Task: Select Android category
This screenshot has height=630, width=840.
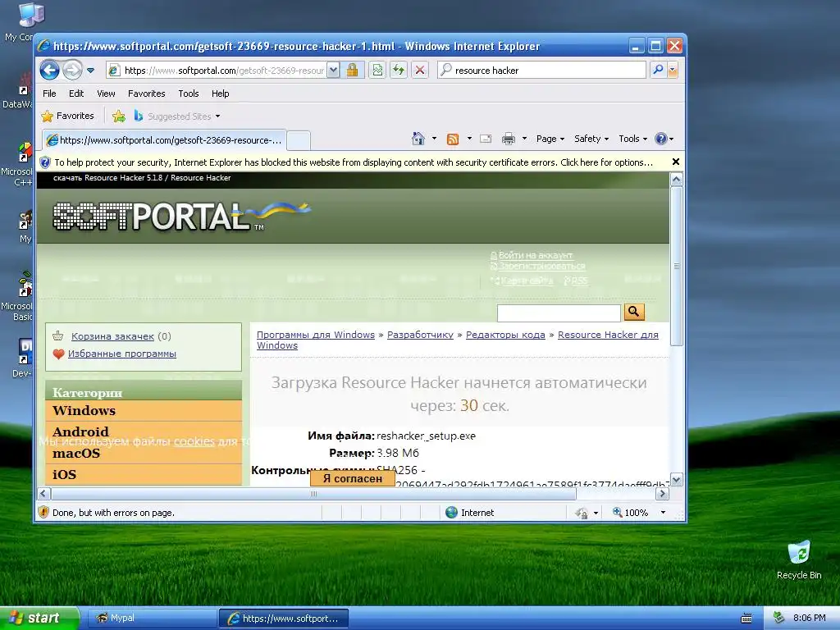Action: (144, 431)
